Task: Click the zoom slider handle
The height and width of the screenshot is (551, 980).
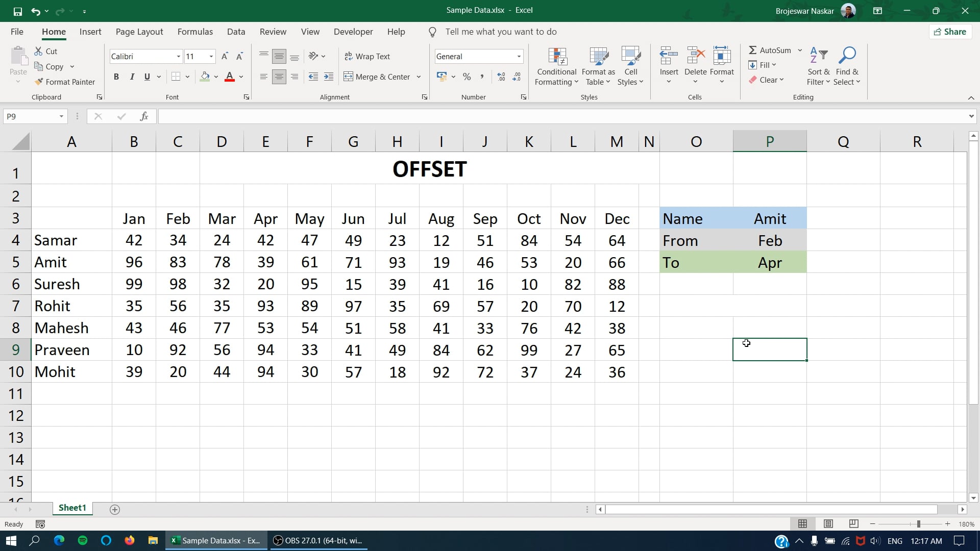Action: [x=918, y=524]
